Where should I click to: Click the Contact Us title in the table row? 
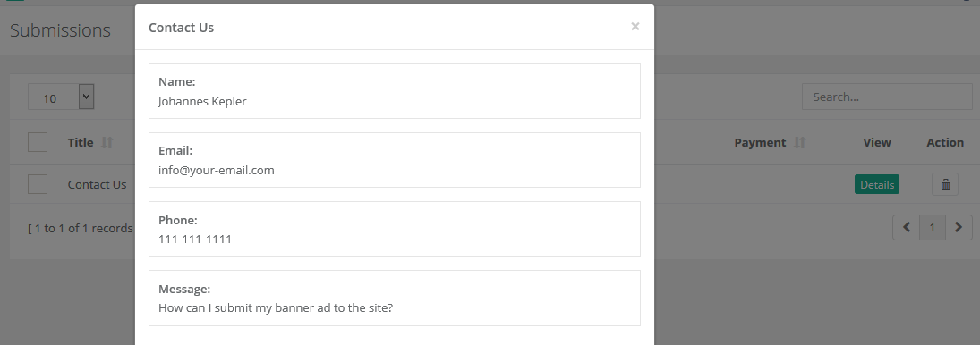97,185
